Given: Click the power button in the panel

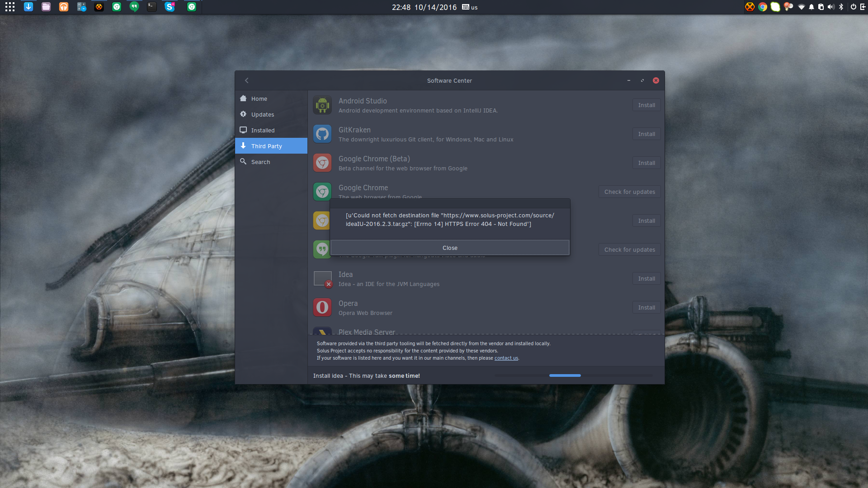Looking at the screenshot, I should click(x=854, y=7).
